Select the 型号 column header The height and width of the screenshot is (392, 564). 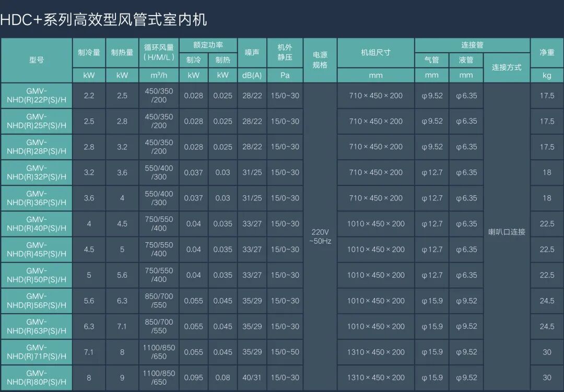point(36,60)
